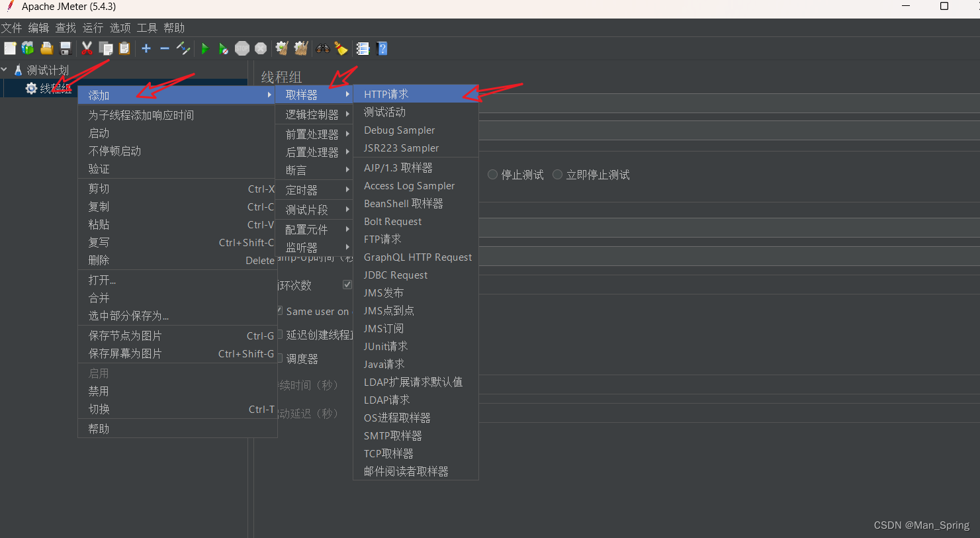Screen dimensions: 980x538
Task: Open Help with the question mark icon
Action: coord(382,48)
